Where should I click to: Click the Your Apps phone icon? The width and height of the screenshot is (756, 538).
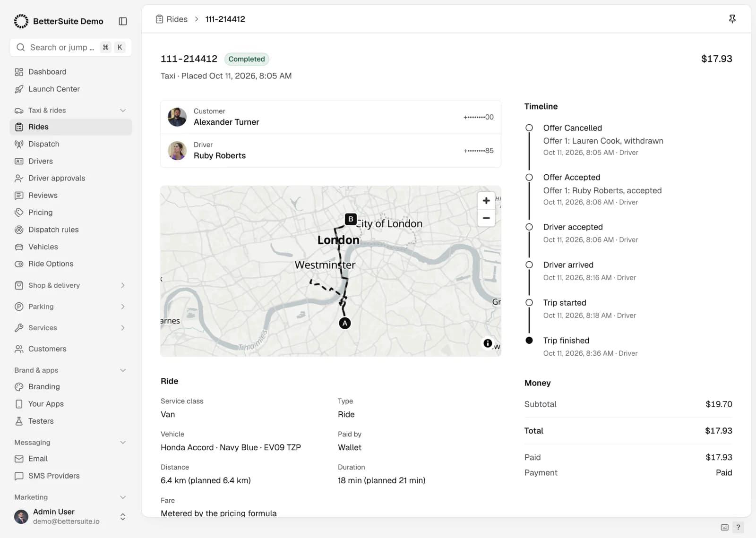(x=19, y=404)
